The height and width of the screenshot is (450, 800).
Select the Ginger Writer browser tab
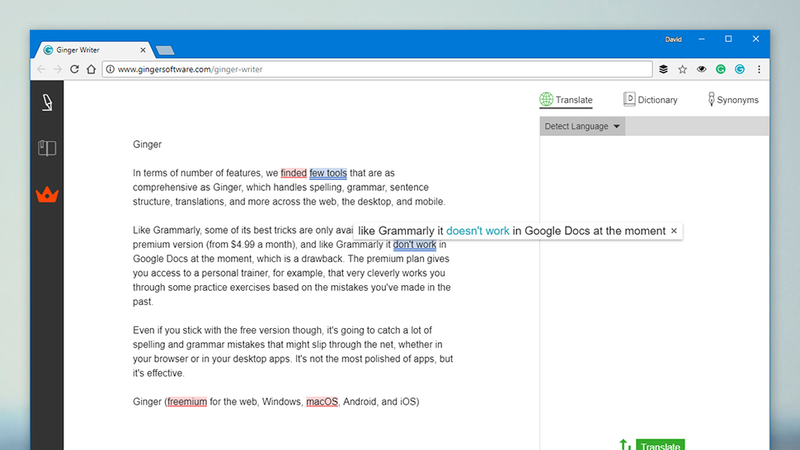(92, 50)
